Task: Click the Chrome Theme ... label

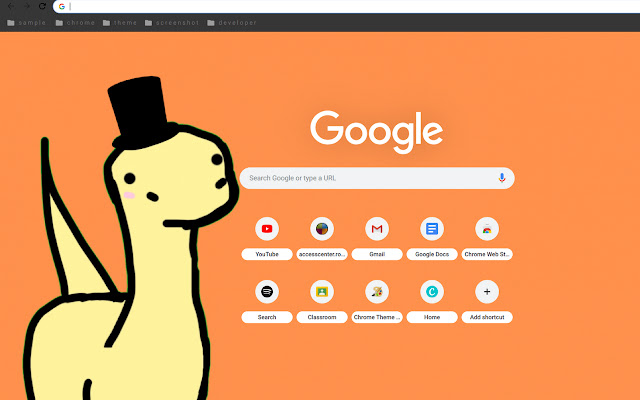Action: [377, 317]
